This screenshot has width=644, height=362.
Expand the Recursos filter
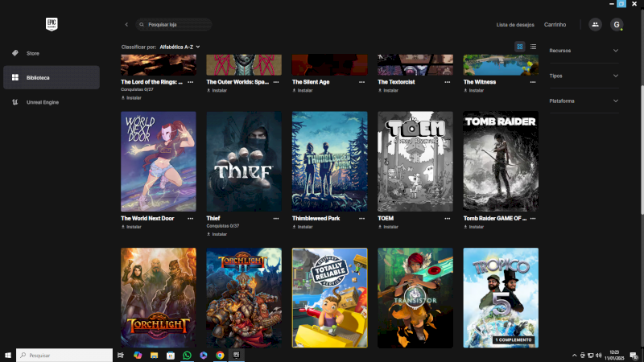click(584, 51)
